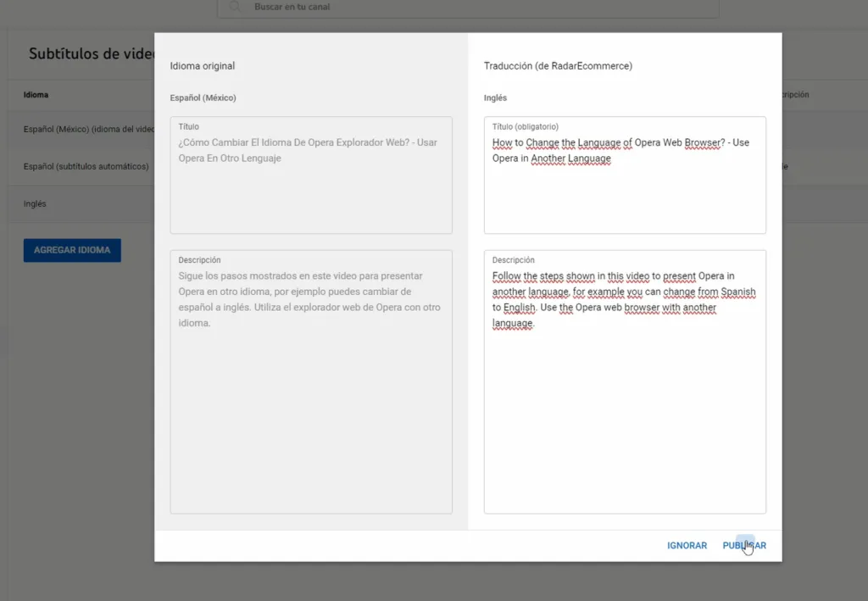Click the PUBLICAR button
This screenshot has width=868, height=601.
(x=744, y=545)
